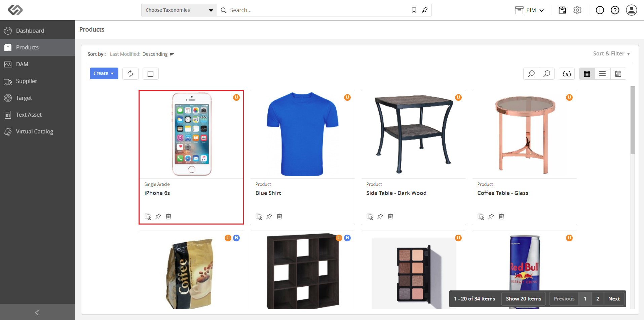
Task: Open the Side Table - Dark Wood thumbnail
Action: click(x=413, y=134)
